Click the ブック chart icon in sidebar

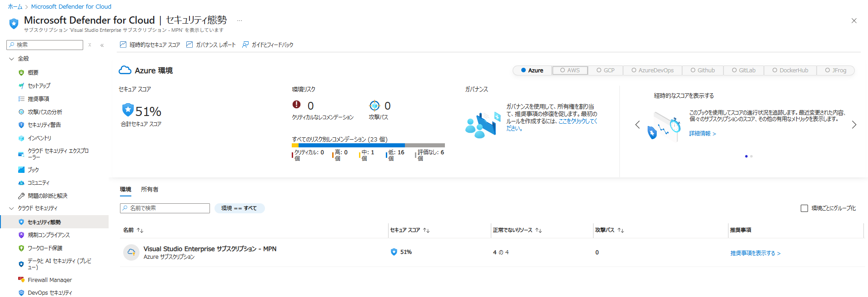[x=21, y=170]
